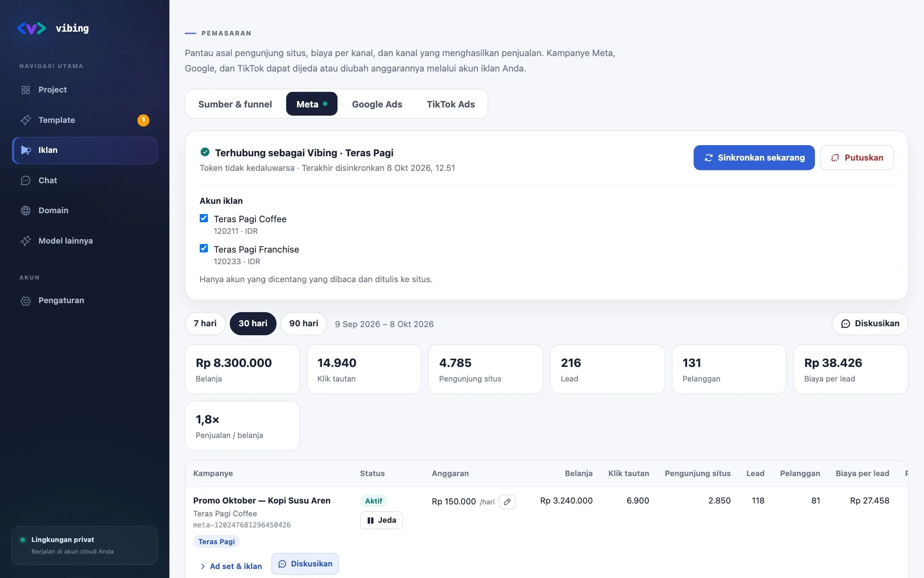Click the Aktif status badge
The width and height of the screenshot is (924, 578).
[373, 501]
